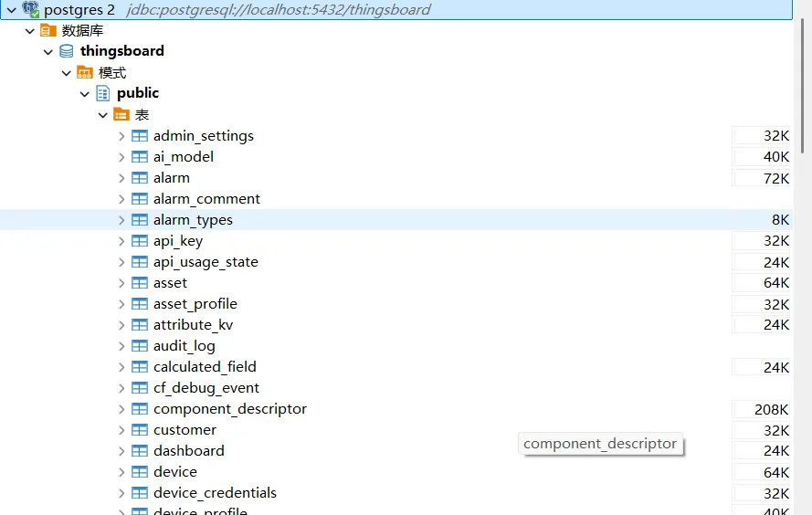This screenshot has height=515, width=812.
Task: Select the ai_model table name
Action: 184,157
